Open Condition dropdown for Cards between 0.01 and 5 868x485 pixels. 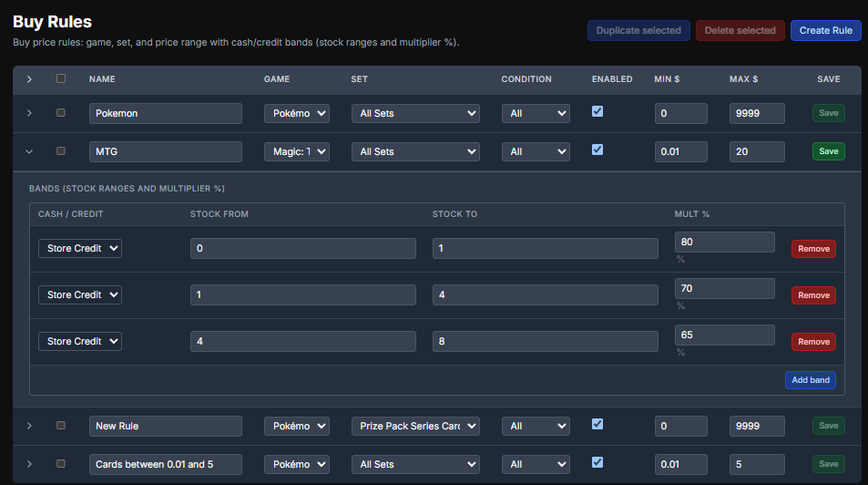point(536,464)
